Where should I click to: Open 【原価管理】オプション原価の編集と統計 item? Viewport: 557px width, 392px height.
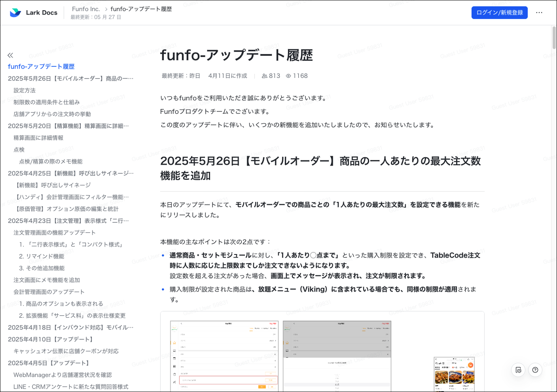66,209
